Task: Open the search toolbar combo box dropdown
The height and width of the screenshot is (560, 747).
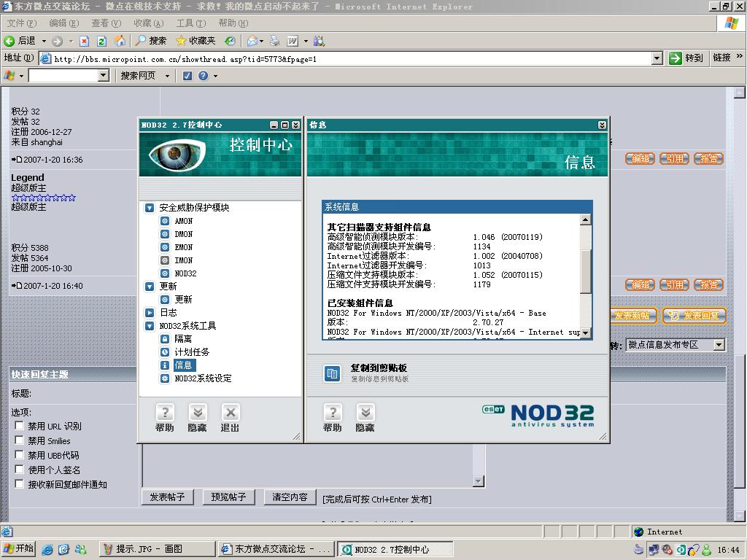Action: [x=104, y=75]
